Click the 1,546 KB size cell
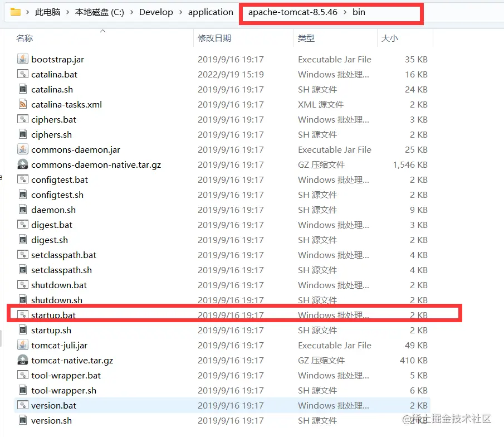Viewport: 504px width, 437px height. (410, 165)
